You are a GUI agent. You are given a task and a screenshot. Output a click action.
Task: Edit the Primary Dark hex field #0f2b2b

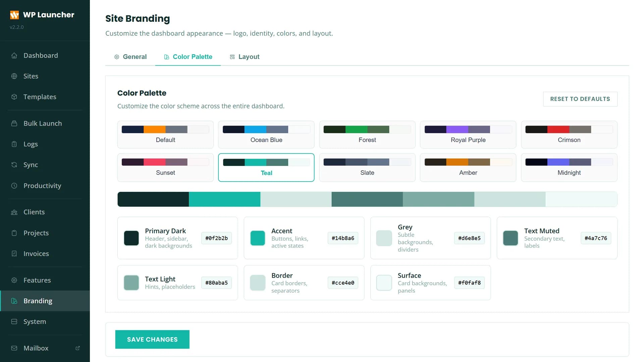[x=216, y=238]
